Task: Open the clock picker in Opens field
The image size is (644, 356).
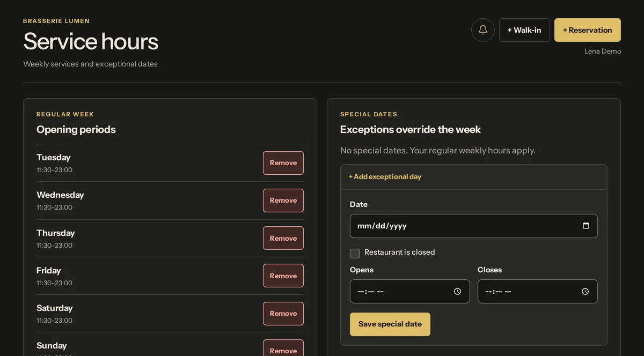Action: [458, 292]
